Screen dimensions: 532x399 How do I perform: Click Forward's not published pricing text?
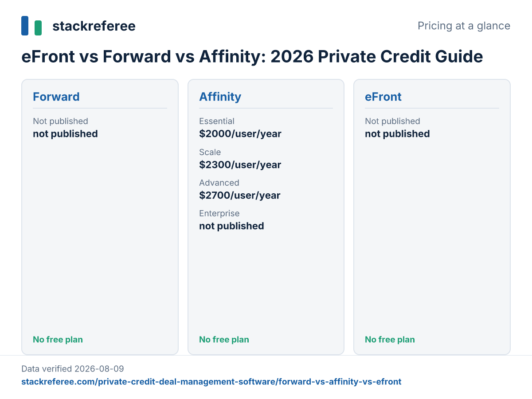click(x=65, y=133)
